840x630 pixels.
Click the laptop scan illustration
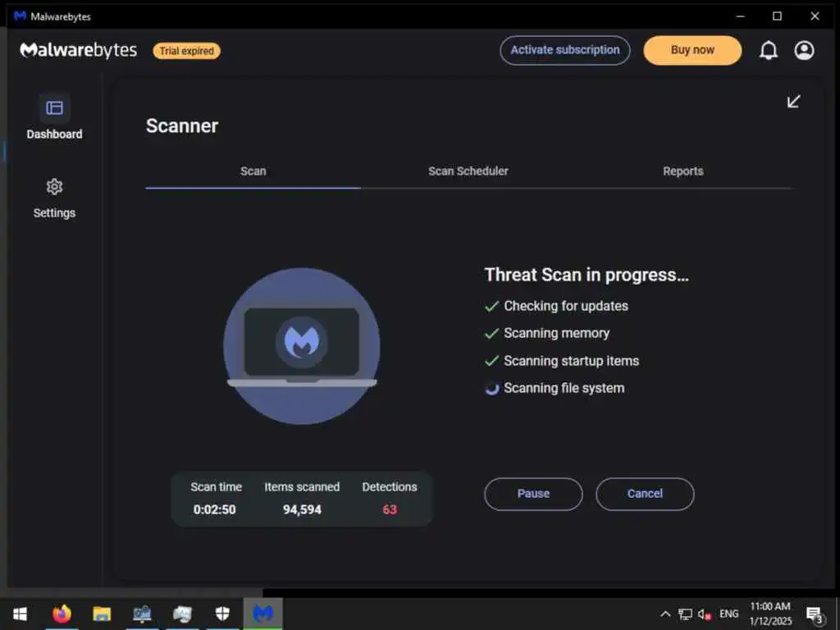pyautogui.click(x=302, y=346)
